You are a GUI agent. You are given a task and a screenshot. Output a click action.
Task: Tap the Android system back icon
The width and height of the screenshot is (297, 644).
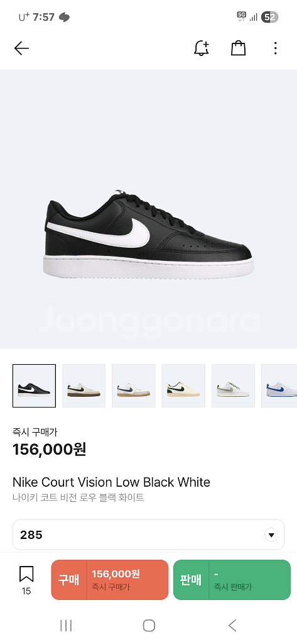pos(232,626)
